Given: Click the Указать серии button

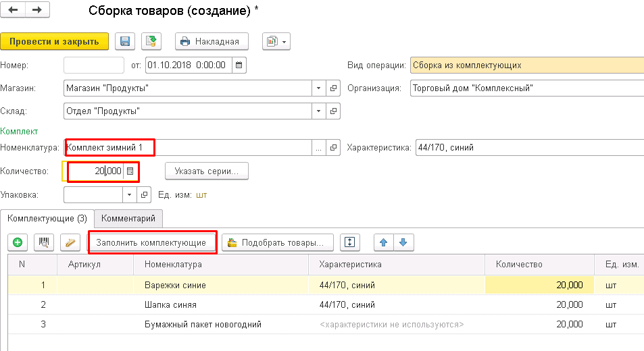Looking at the screenshot, I should coord(207,171).
